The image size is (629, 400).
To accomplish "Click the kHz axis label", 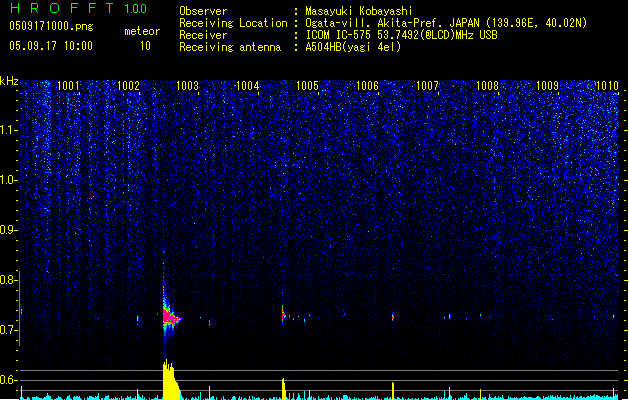I will click(x=9, y=81).
